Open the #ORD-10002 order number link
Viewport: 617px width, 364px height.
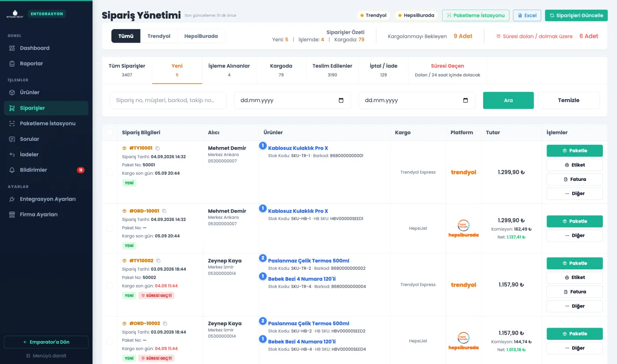click(x=145, y=324)
